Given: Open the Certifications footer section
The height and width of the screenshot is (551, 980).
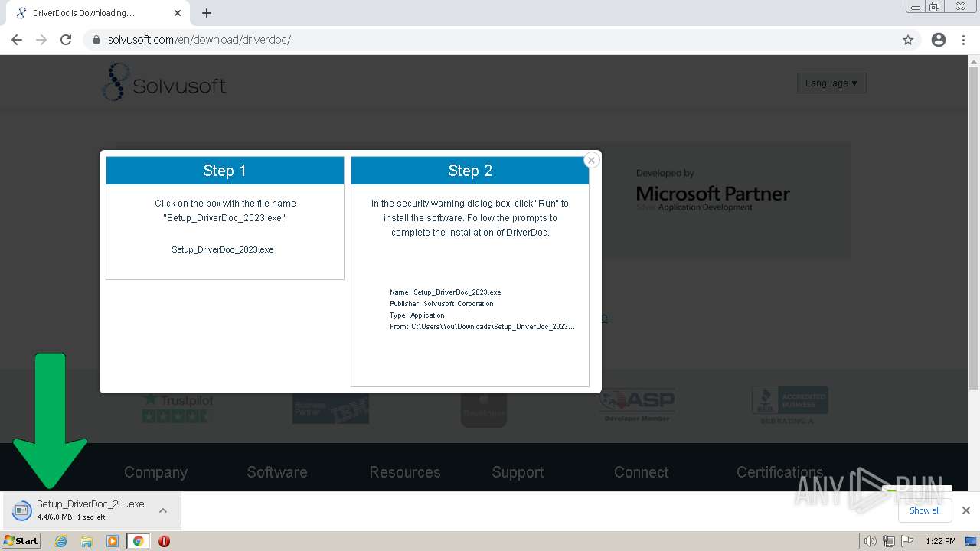Looking at the screenshot, I should pos(779,472).
